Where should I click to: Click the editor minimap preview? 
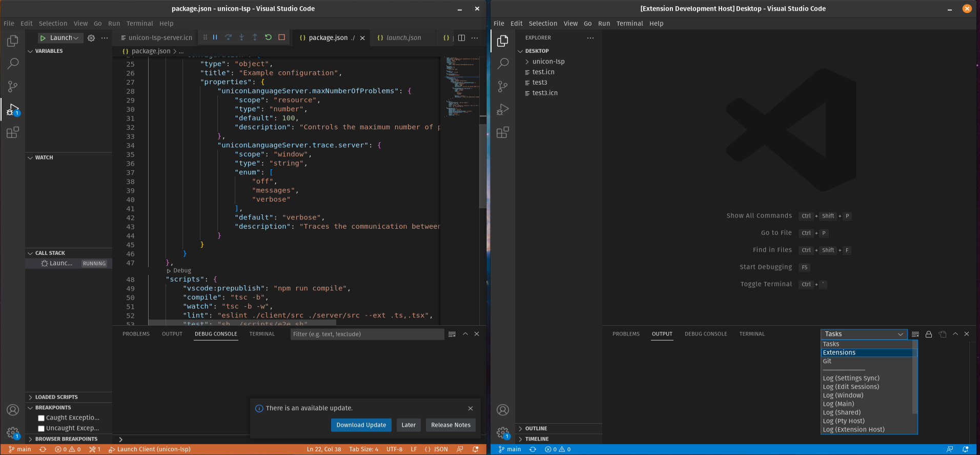[462, 87]
